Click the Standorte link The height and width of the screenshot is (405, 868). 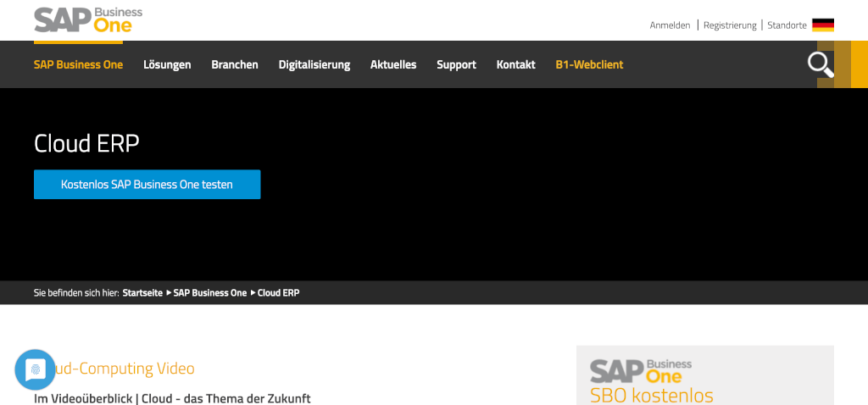click(787, 25)
